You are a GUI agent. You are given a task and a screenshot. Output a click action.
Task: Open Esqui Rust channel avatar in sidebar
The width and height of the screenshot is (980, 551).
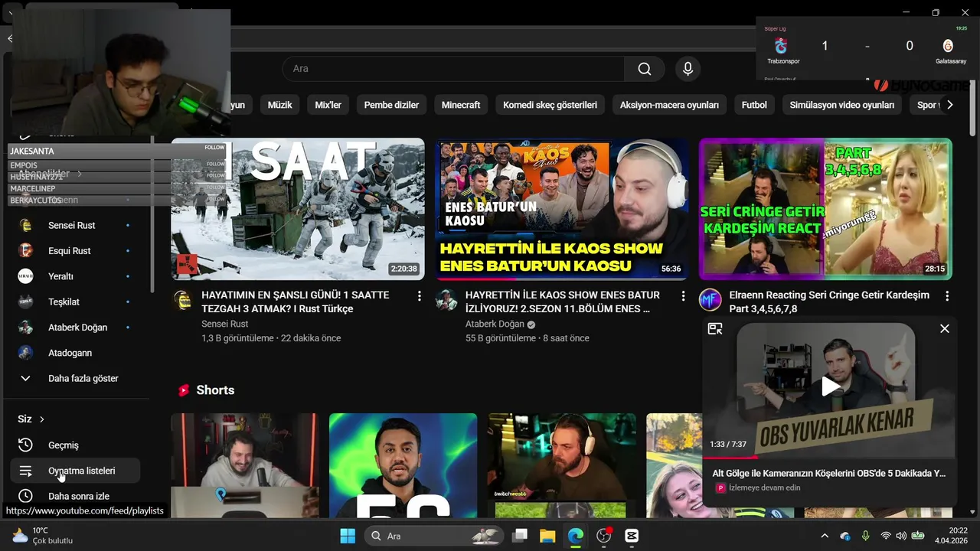point(25,250)
